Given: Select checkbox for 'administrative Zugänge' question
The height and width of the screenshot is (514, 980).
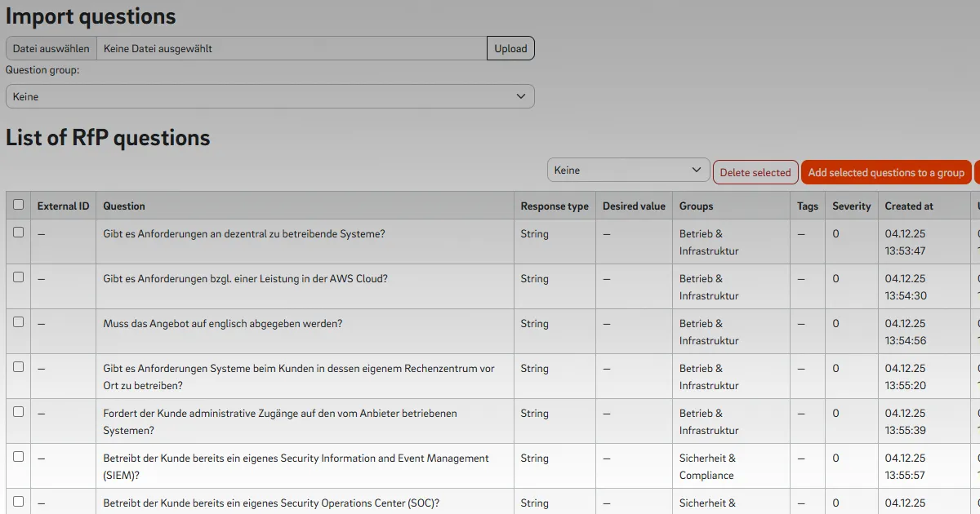Looking at the screenshot, I should 19,412.
